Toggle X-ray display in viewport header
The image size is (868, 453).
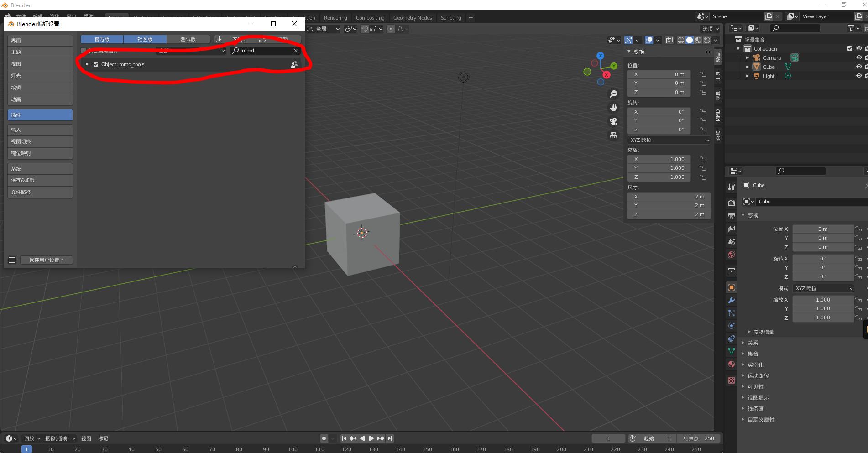(669, 40)
